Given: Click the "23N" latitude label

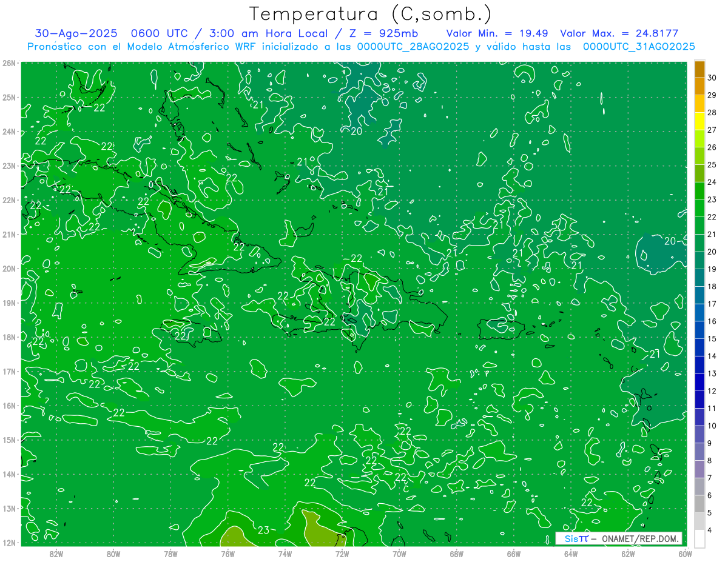Looking at the screenshot, I should (8, 166).
